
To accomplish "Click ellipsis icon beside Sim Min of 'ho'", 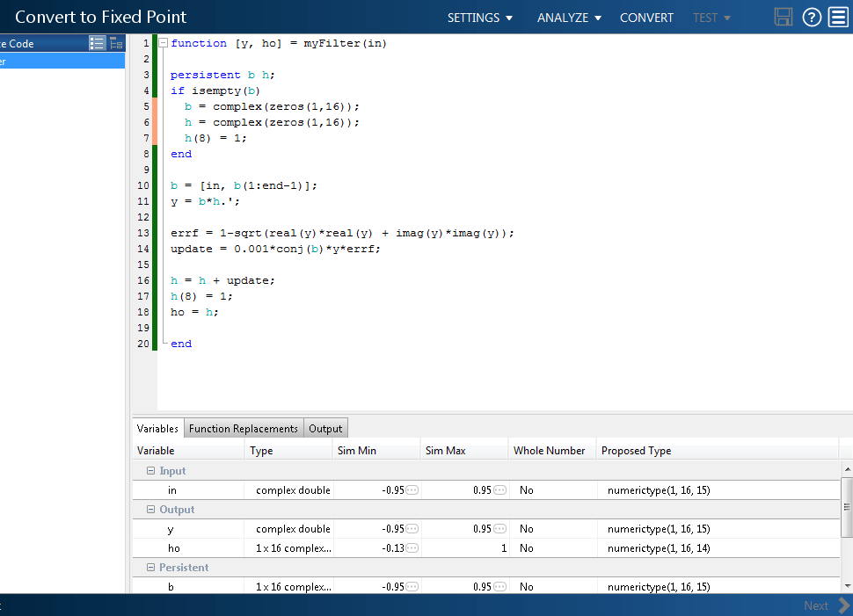I will pyautogui.click(x=412, y=548).
